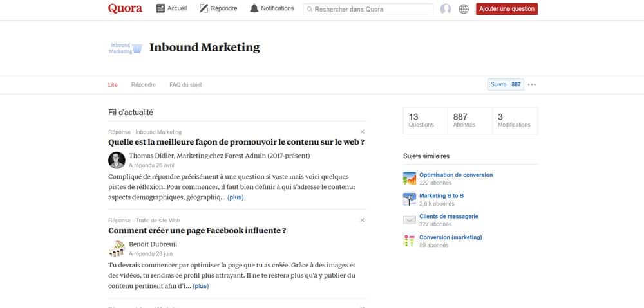Expand Thomas Didier's answer with (plus)
The image size is (644, 308).
[235, 197]
